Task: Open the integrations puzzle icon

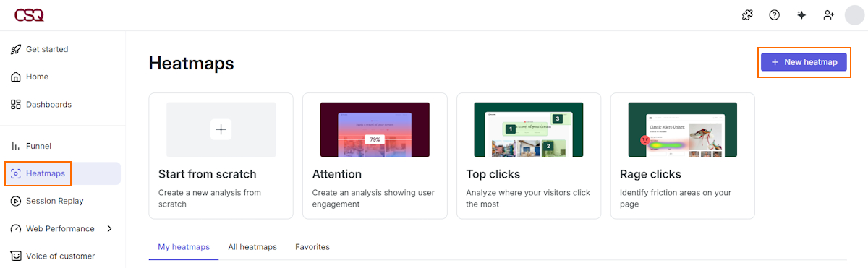Action: [x=748, y=14]
